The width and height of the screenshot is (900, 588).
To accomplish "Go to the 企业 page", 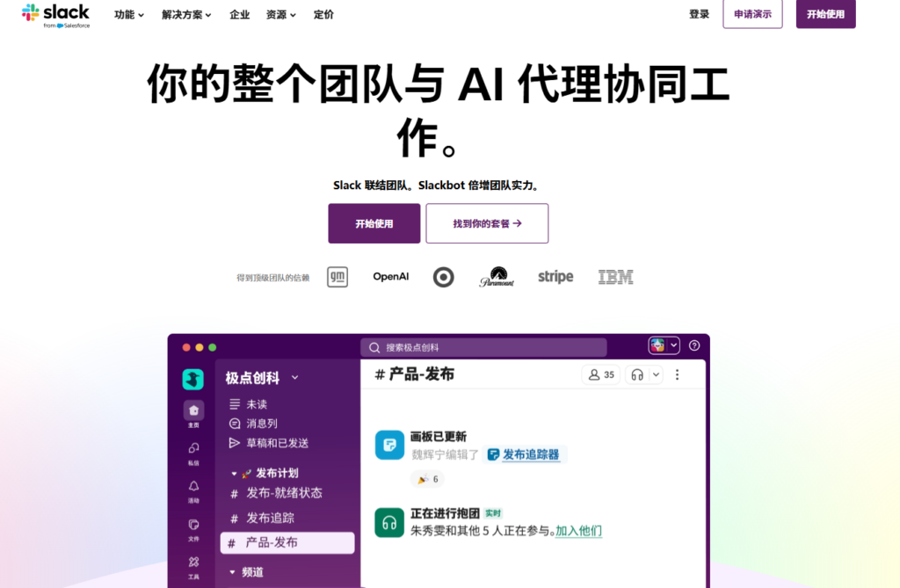I will point(239,15).
